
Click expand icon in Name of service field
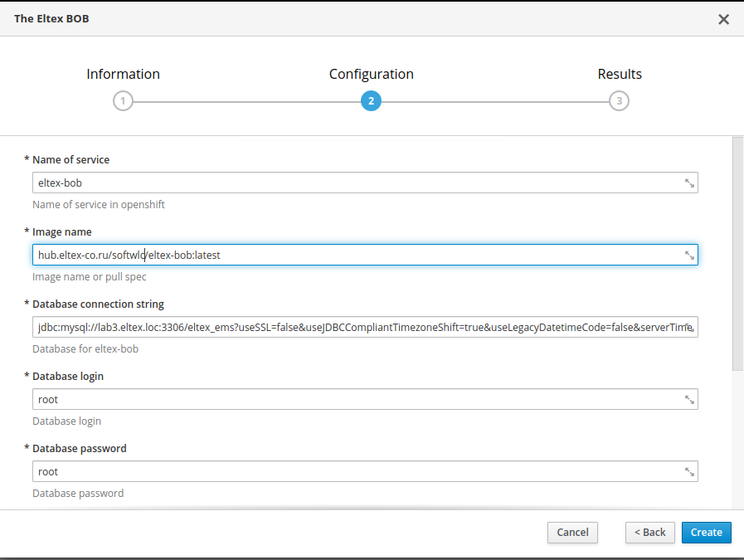[x=689, y=183]
